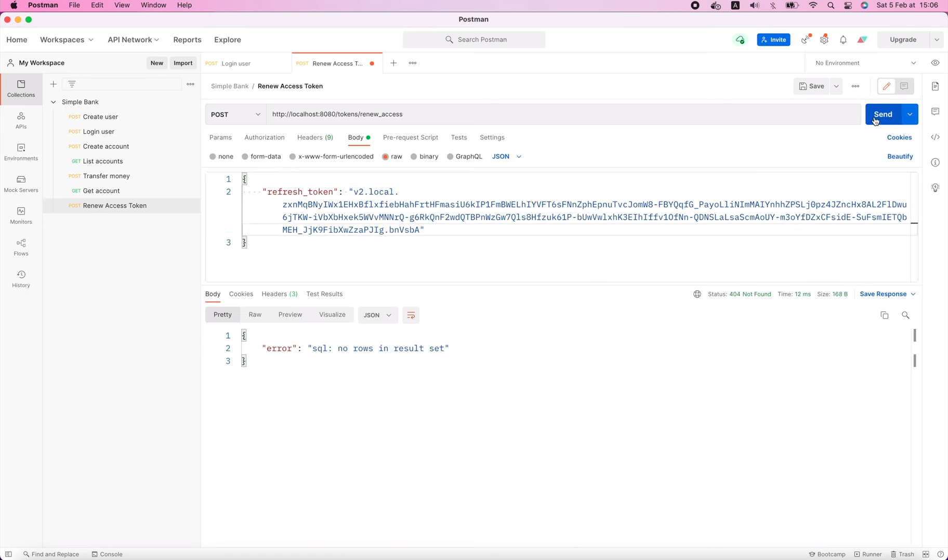The image size is (948, 560).
Task: Click the Search Postman field
Action: [x=474, y=40]
